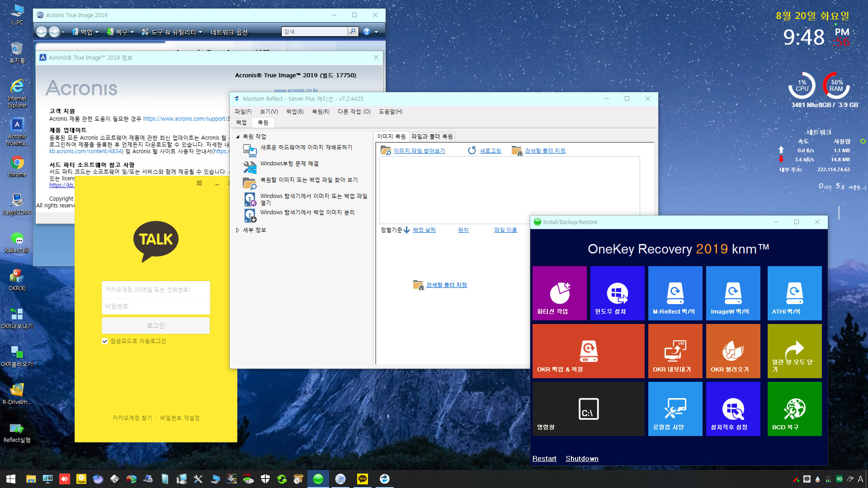The height and width of the screenshot is (488, 868).
Task: Open 도구 & 유틸리티 dropdown in Acronis
Action: (x=172, y=32)
